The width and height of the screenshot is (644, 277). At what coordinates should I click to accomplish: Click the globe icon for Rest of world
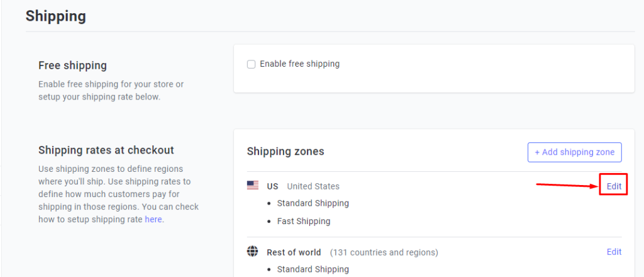tap(253, 251)
